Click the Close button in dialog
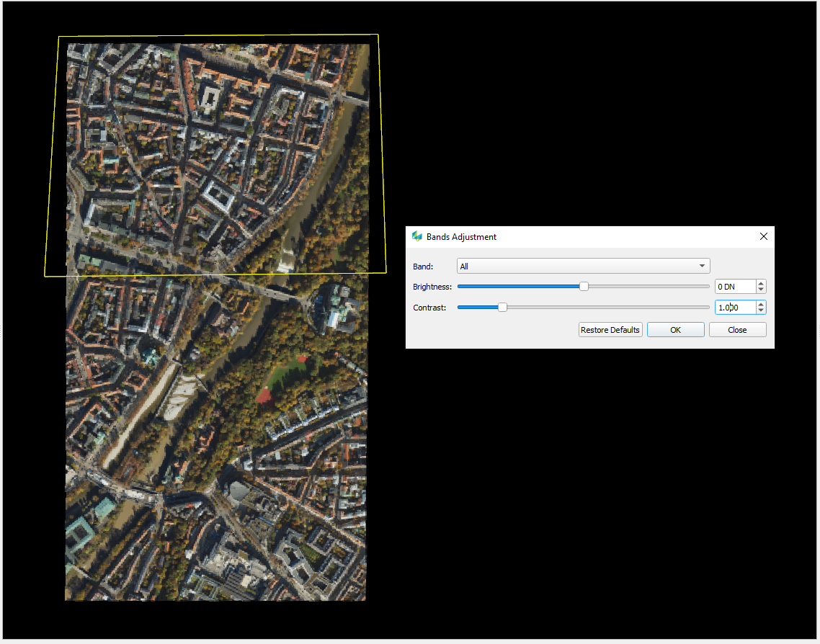 click(x=737, y=330)
